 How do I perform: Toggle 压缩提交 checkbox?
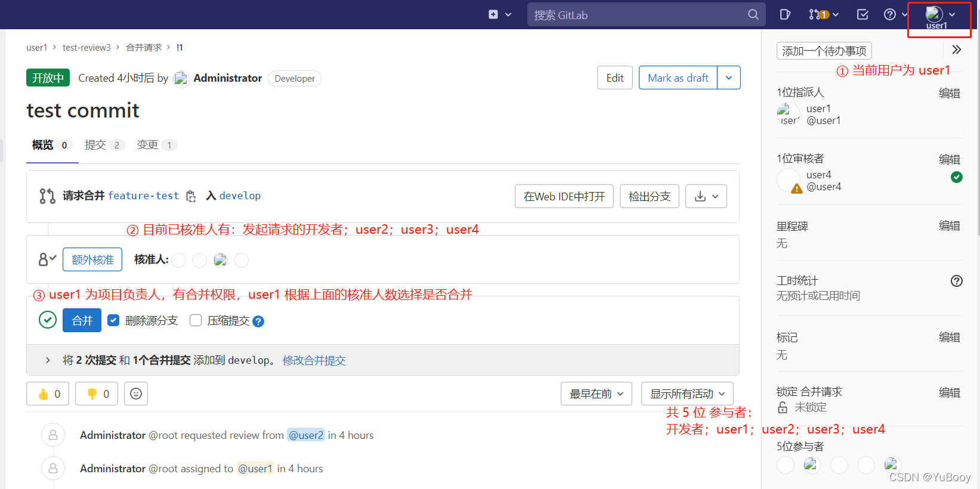click(196, 320)
